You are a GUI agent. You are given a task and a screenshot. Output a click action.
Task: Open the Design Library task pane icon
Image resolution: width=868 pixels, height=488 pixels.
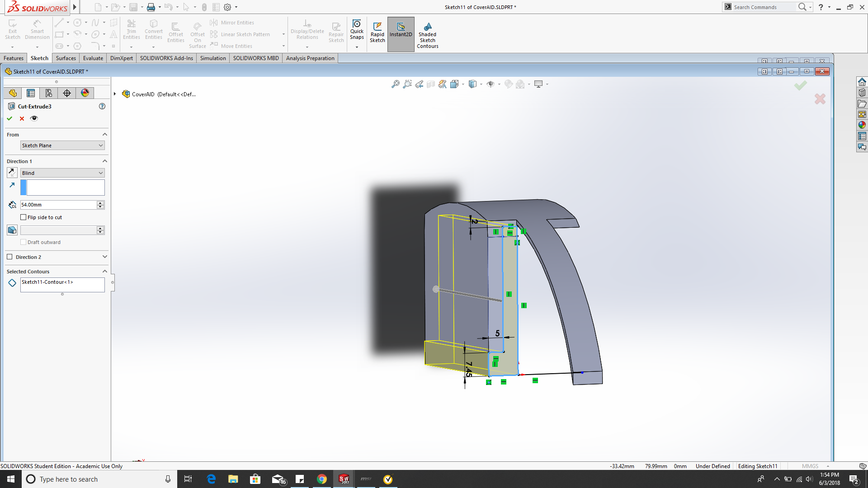click(x=862, y=93)
